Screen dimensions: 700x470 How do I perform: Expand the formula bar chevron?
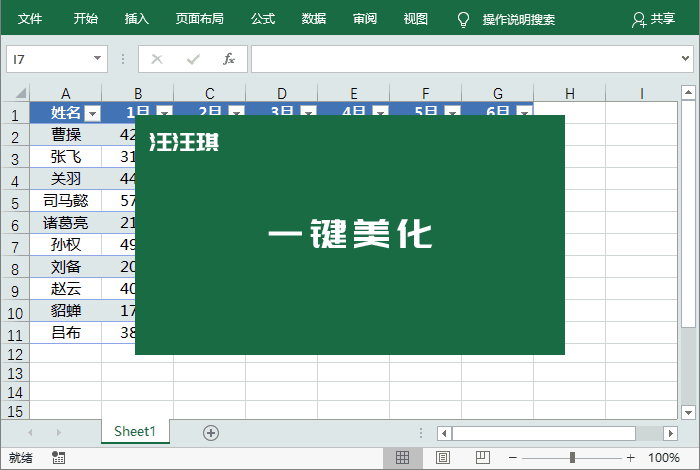[685, 58]
